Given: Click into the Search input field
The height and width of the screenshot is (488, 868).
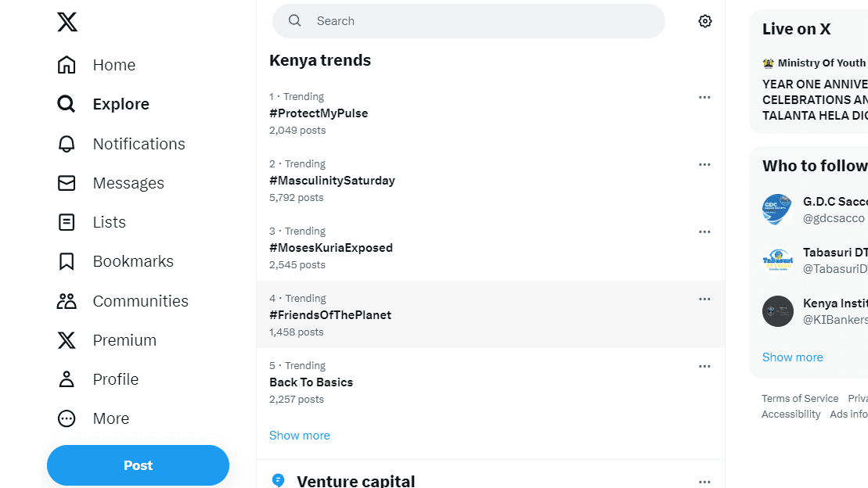Looking at the screenshot, I should coord(468,21).
